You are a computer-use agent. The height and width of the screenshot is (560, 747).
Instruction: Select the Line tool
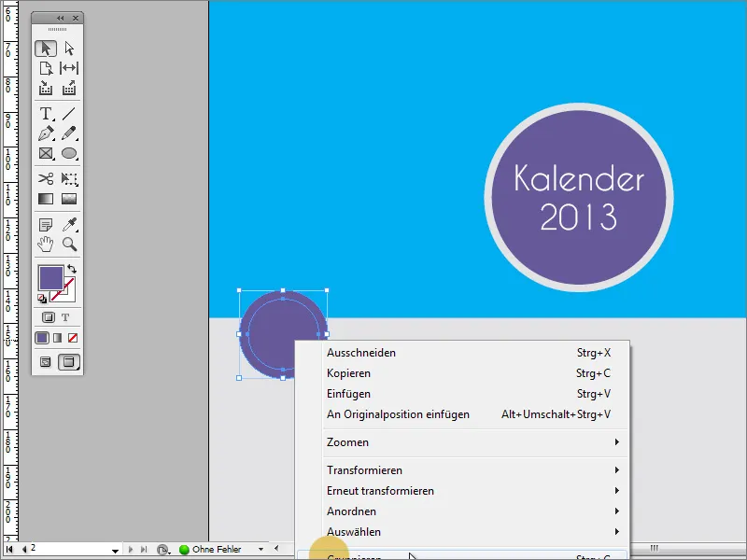(x=69, y=114)
